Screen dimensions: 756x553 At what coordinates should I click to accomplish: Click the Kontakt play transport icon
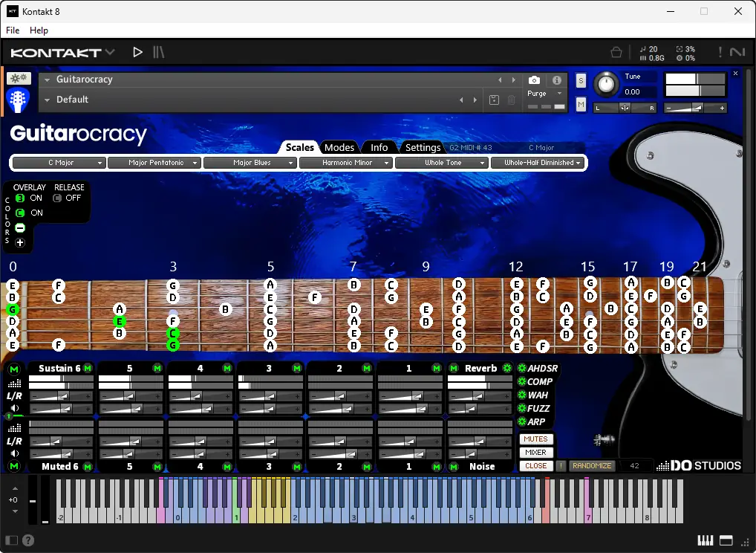click(x=137, y=51)
